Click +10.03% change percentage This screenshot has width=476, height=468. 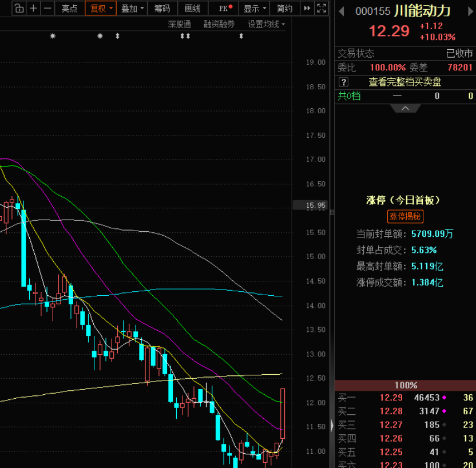point(438,37)
